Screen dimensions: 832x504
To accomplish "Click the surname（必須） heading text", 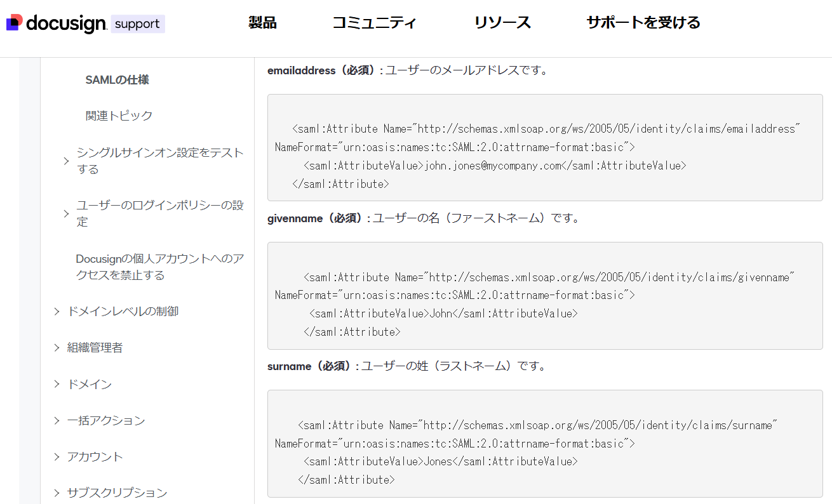I will click(x=311, y=366).
